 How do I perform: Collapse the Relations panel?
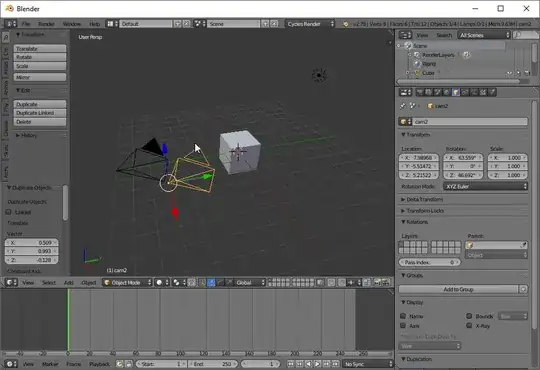tap(415, 222)
